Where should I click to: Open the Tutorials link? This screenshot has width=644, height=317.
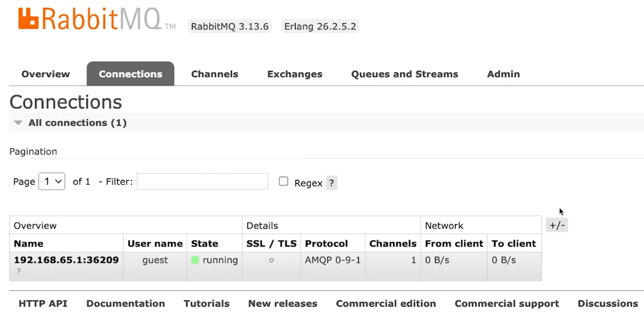point(207,304)
